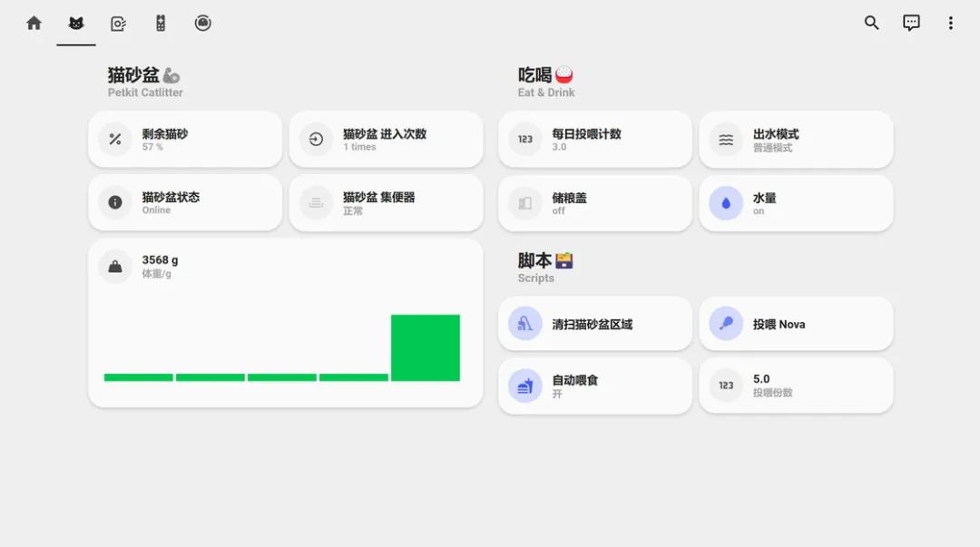Viewport: 980px width, 547px height.
Task: Toggle the 储粮盖 off card
Action: point(595,203)
